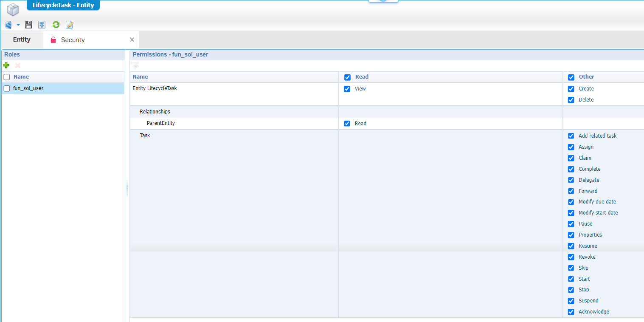
Task: Select the Security tab
Action: click(x=73, y=40)
